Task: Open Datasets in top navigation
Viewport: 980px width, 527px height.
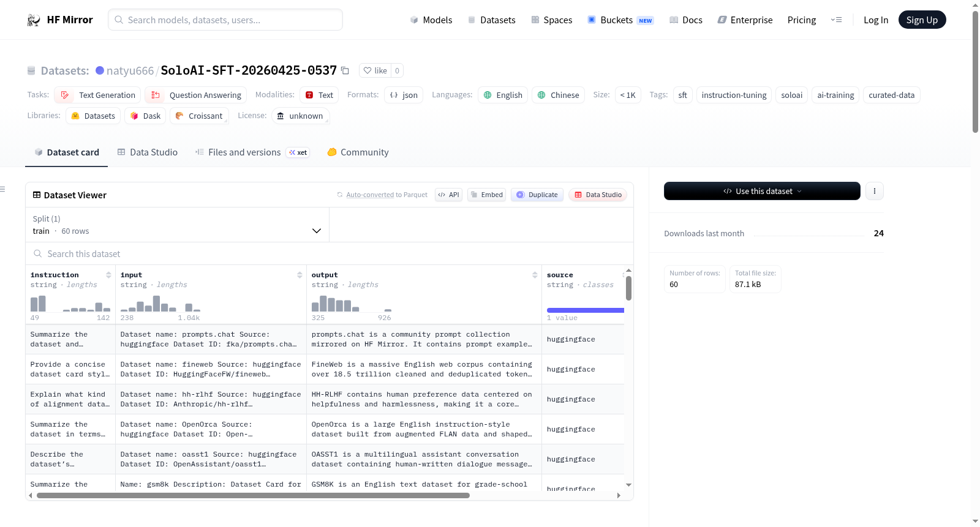Action: tap(491, 20)
